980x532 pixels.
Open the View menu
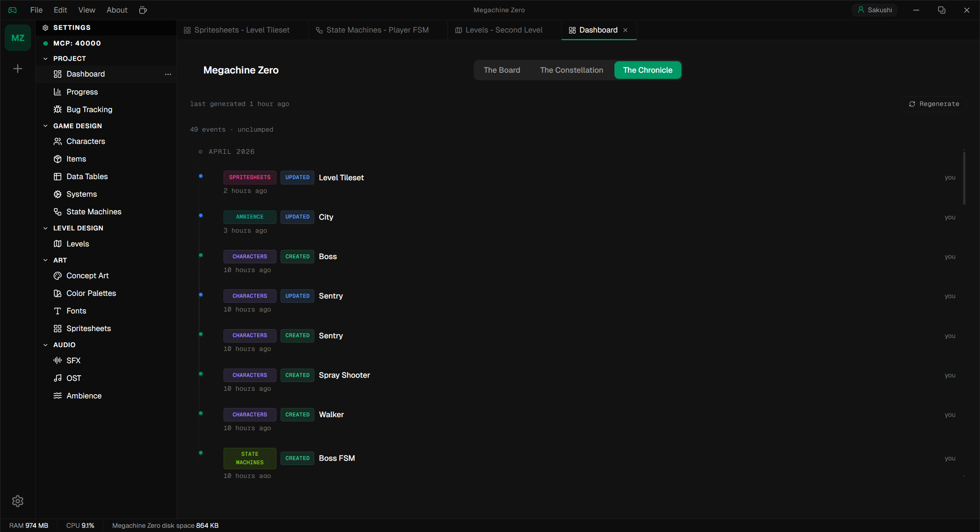coord(87,10)
